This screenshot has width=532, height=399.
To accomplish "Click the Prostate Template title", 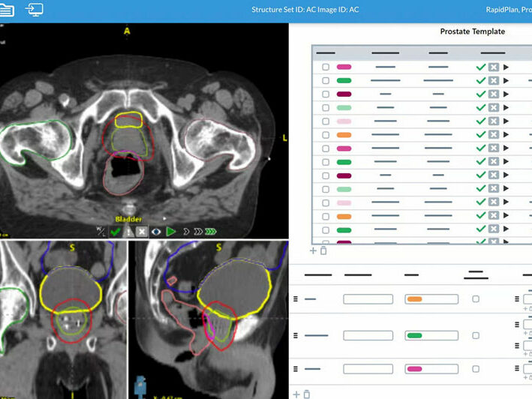I will 471,31.
